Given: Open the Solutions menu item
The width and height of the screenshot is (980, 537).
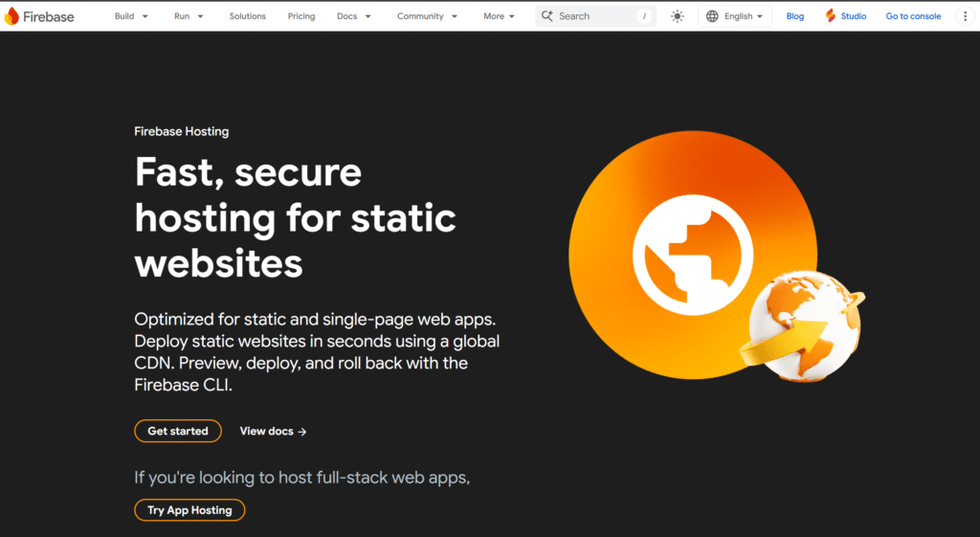Looking at the screenshot, I should coord(248,16).
